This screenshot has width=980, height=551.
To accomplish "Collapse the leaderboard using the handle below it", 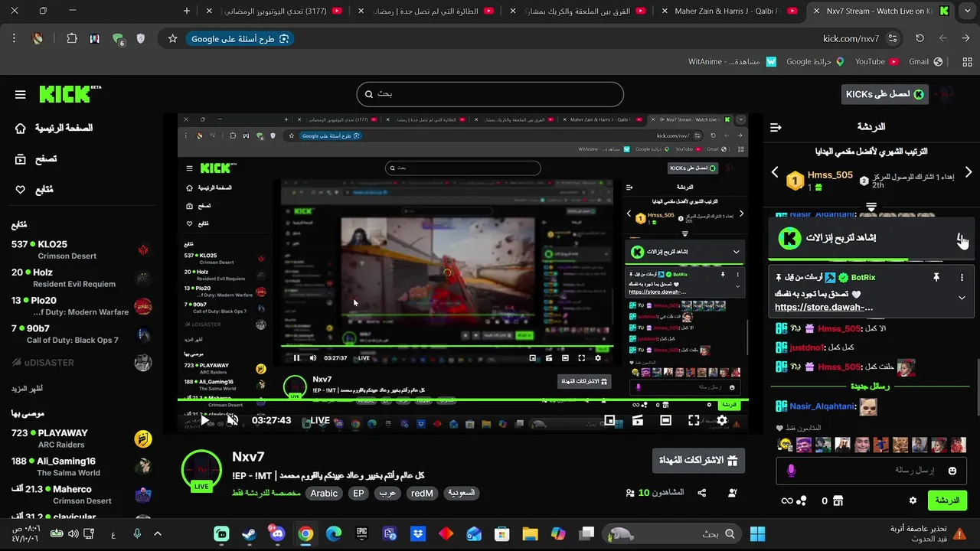I will pos(871,207).
